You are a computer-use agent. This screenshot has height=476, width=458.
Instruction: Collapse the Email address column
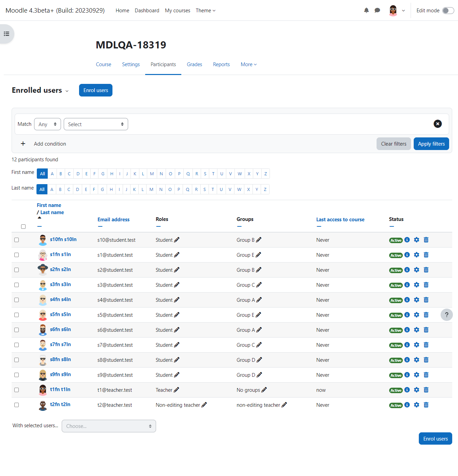pyautogui.click(x=100, y=226)
